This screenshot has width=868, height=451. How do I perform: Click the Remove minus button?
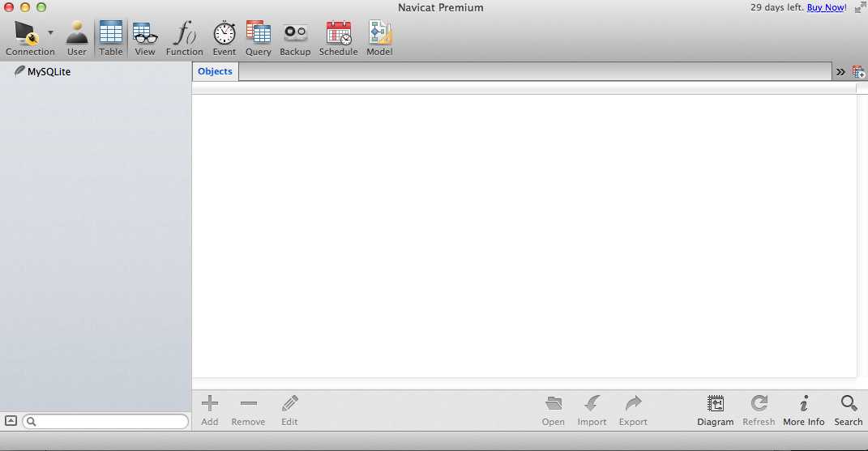pos(248,410)
